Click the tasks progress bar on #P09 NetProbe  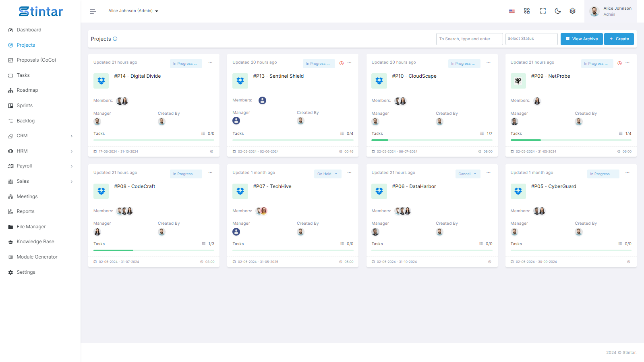(571, 140)
